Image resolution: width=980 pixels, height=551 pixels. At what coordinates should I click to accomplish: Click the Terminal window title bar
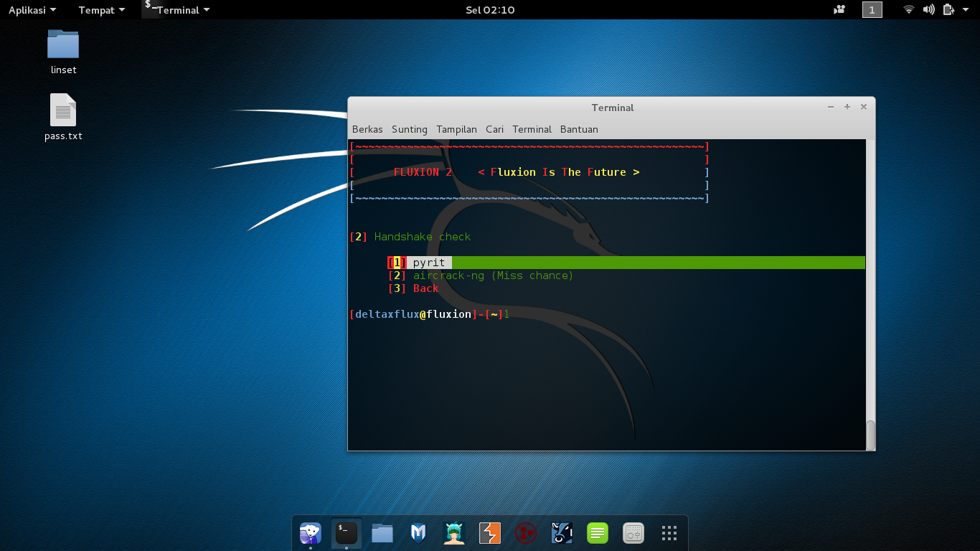click(612, 107)
